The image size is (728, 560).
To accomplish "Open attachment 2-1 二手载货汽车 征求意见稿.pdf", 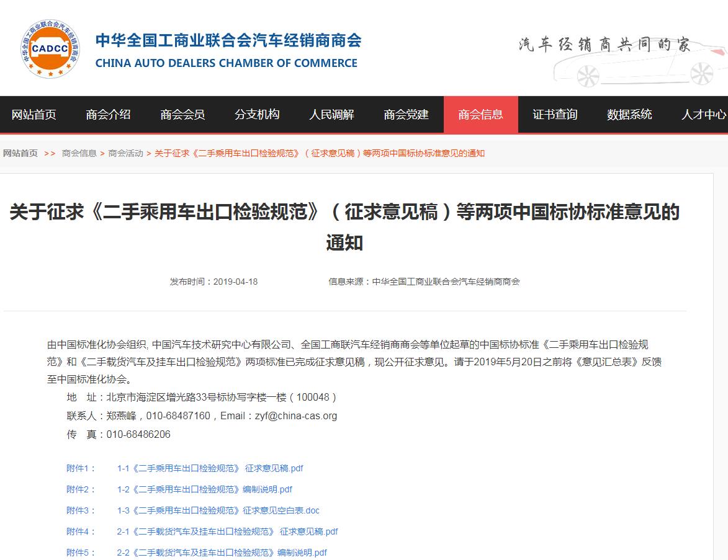I will click(228, 531).
